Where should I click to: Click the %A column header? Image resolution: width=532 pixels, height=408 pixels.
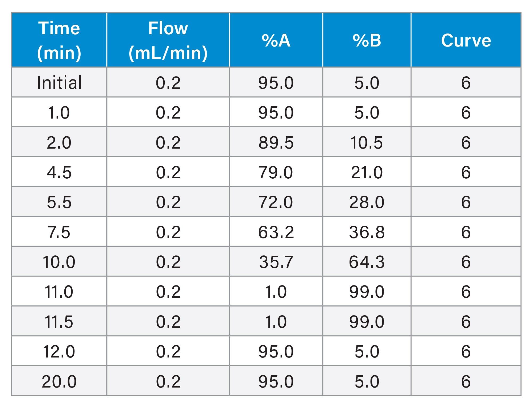pos(276,40)
